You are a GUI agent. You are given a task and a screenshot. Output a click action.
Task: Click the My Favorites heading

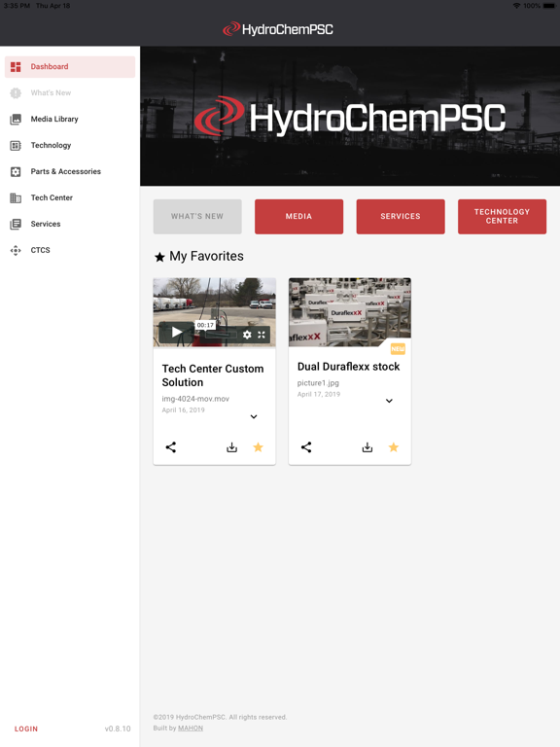click(206, 257)
